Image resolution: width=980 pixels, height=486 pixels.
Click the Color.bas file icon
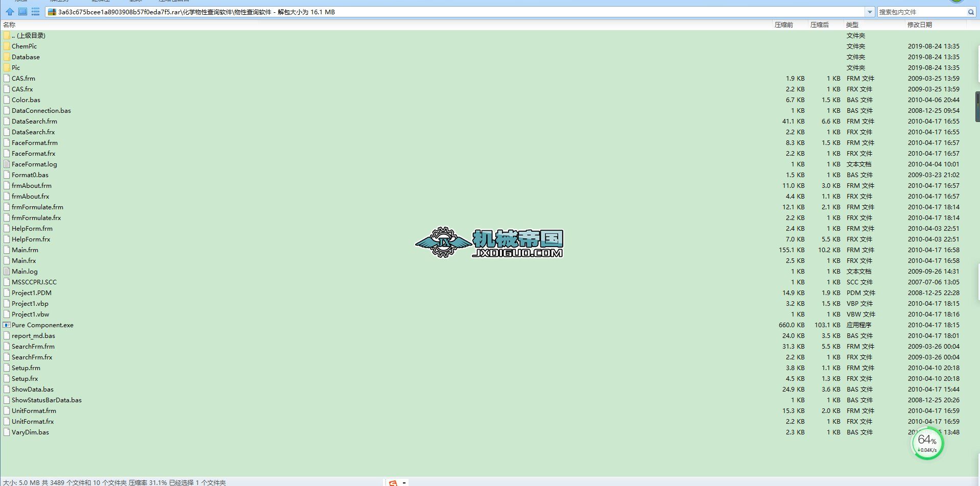coord(7,100)
